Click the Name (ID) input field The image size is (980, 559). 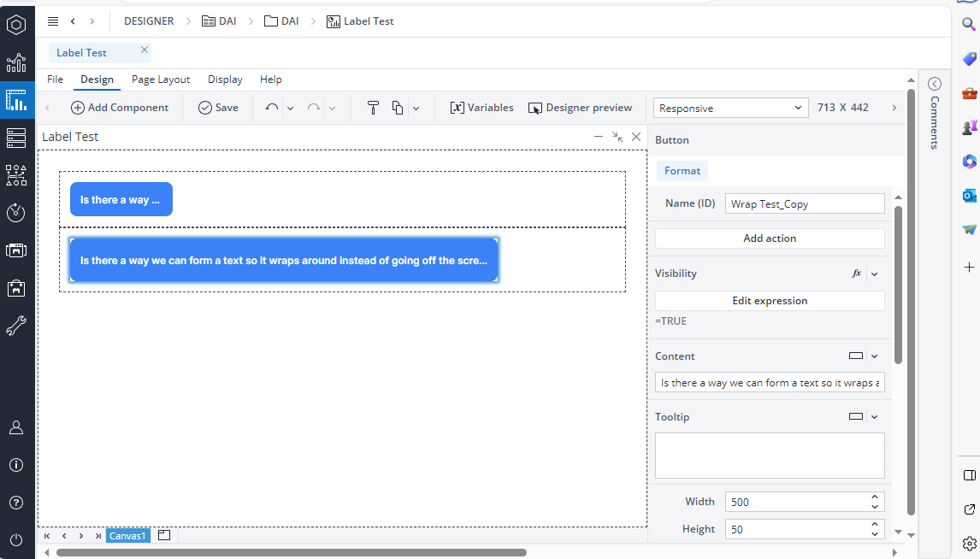804,203
